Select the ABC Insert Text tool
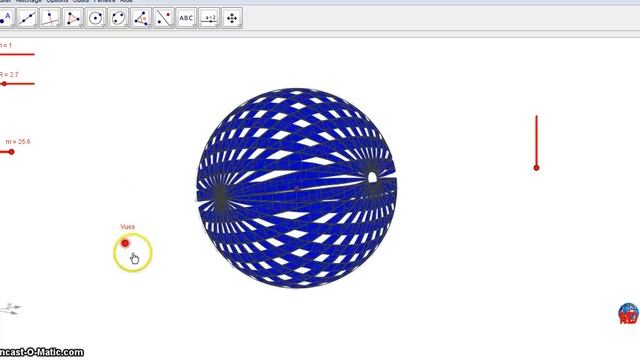The height and width of the screenshot is (360, 640). pyautogui.click(x=187, y=18)
